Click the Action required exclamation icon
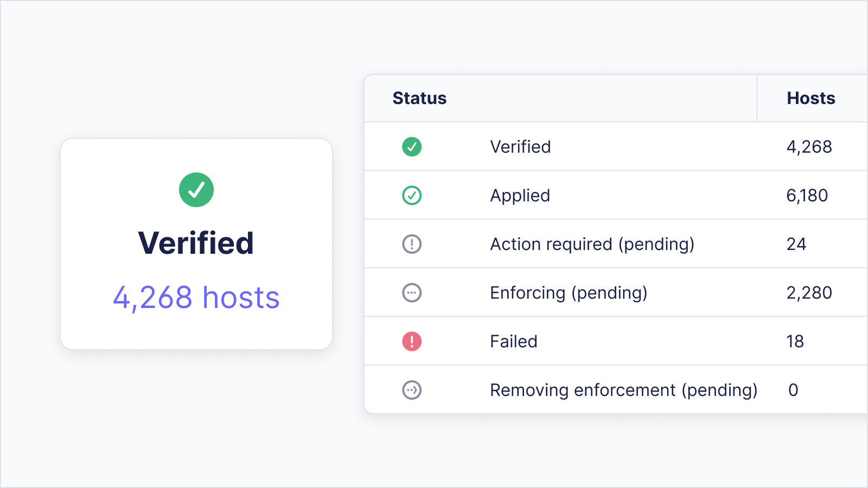This screenshot has height=488, width=868. pos(412,244)
